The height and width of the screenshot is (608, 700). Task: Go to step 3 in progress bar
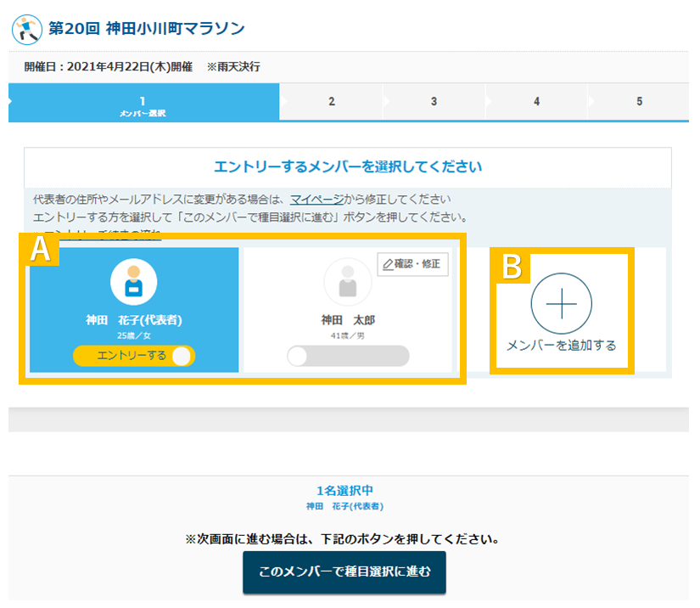(x=434, y=101)
